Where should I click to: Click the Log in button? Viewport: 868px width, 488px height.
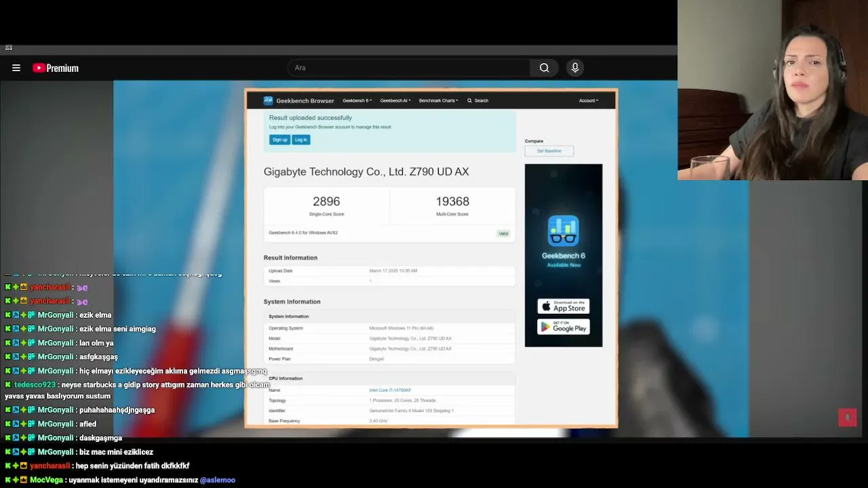[x=301, y=140]
